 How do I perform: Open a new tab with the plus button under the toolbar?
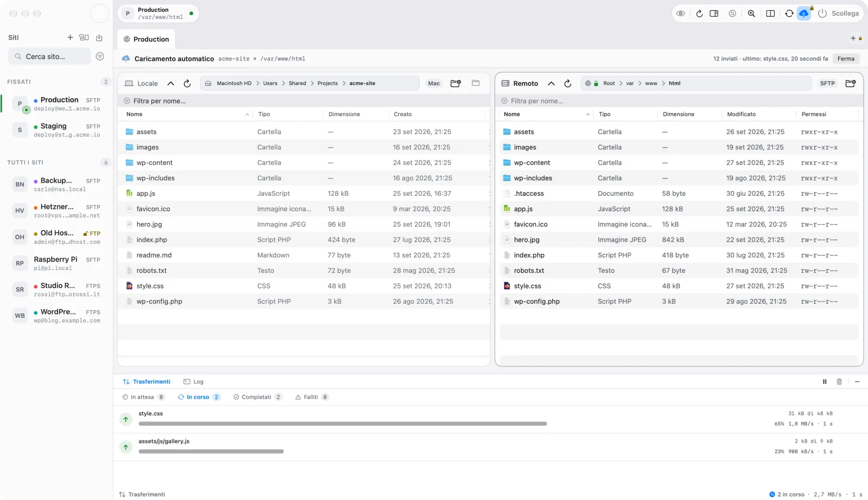pyautogui.click(x=853, y=39)
